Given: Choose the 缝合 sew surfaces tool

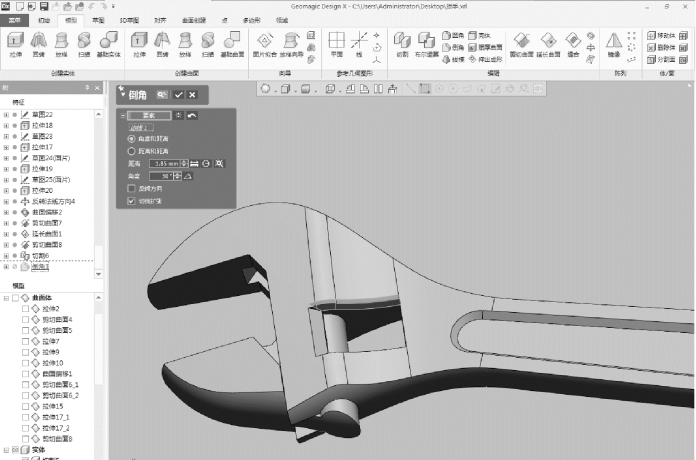Looking at the screenshot, I should click(572, 42).
